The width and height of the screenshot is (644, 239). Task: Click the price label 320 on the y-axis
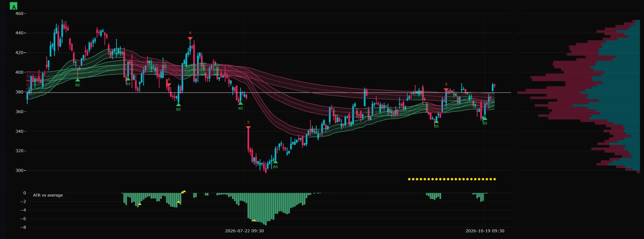[19, 151]
